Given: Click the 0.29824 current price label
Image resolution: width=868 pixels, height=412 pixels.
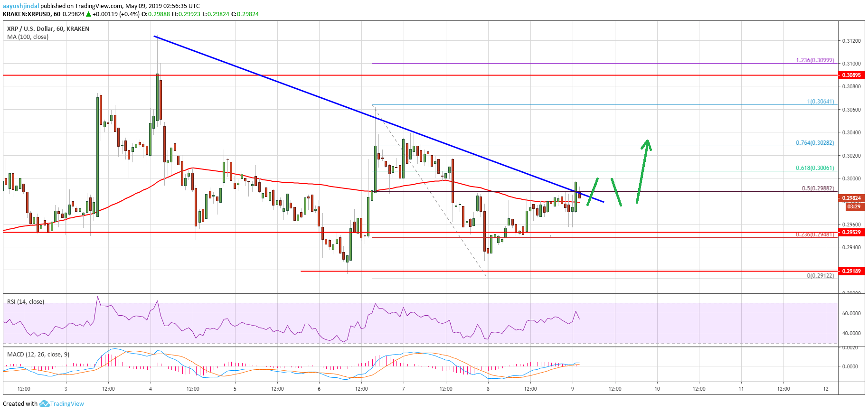Looking at the screenshot, I should coord(852,198).
